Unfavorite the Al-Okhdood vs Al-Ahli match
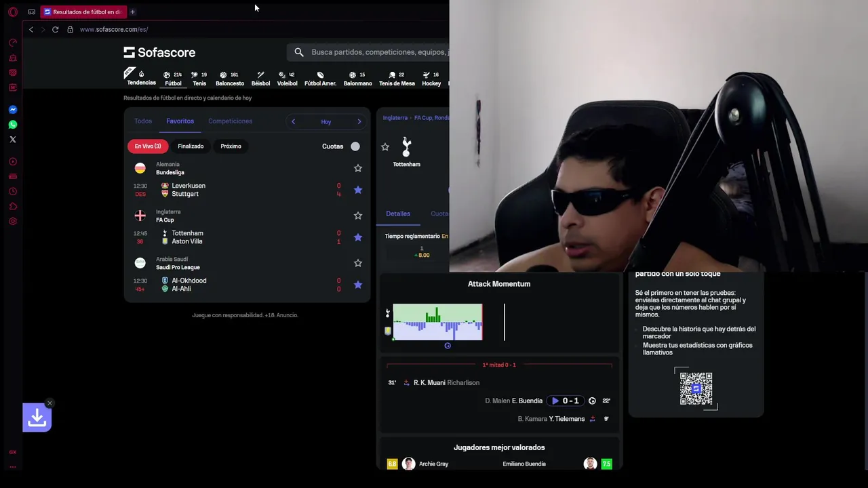Viewport: 868px width, 488px height. [x=358, y=285]
